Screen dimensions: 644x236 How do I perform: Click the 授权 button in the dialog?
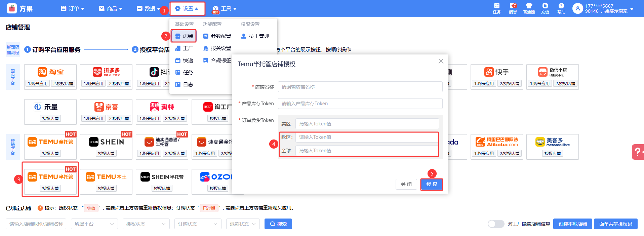432,184
